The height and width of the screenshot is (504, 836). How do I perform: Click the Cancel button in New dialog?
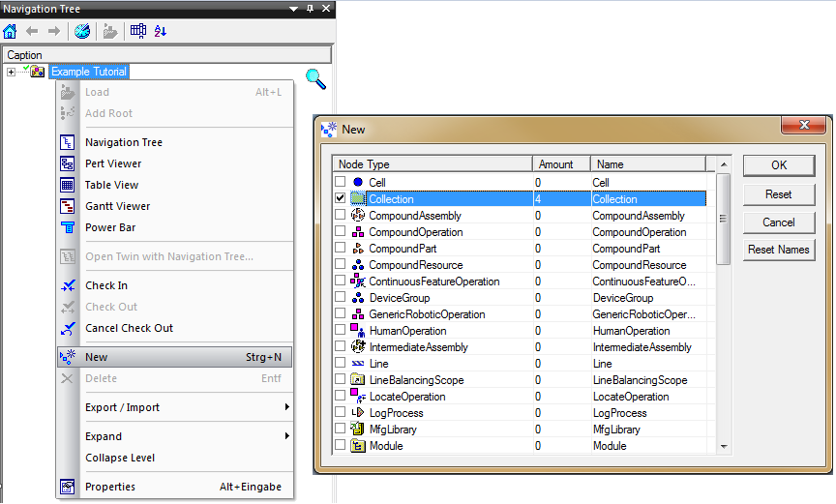pyautogui.click(x=779, y=222)
